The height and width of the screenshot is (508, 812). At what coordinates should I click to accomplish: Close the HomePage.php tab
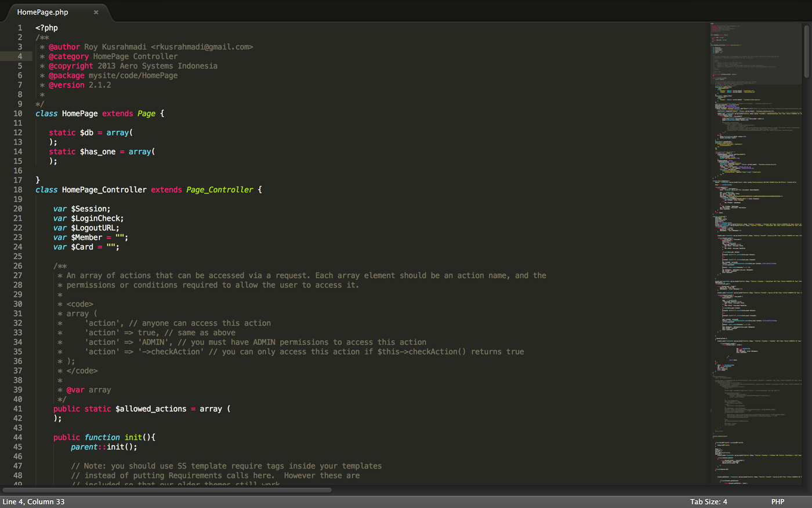(x=96, y=12)
